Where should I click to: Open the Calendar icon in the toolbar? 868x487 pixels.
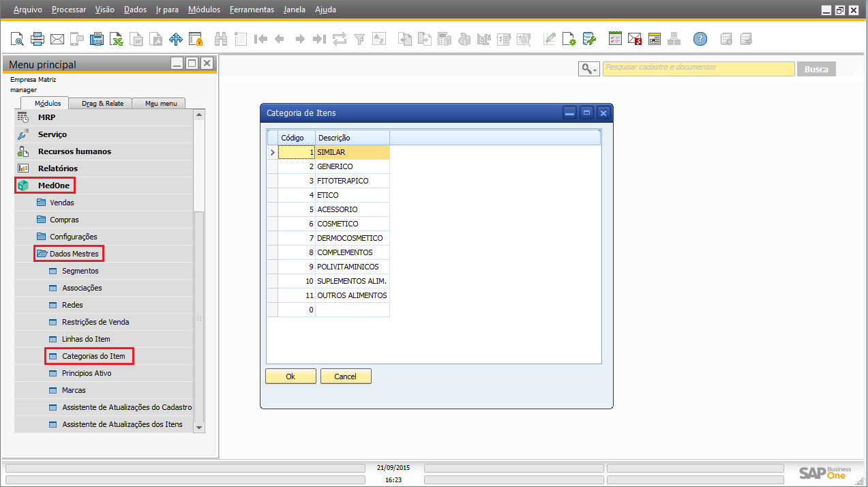pyautogui.click(x=655, y=39)
